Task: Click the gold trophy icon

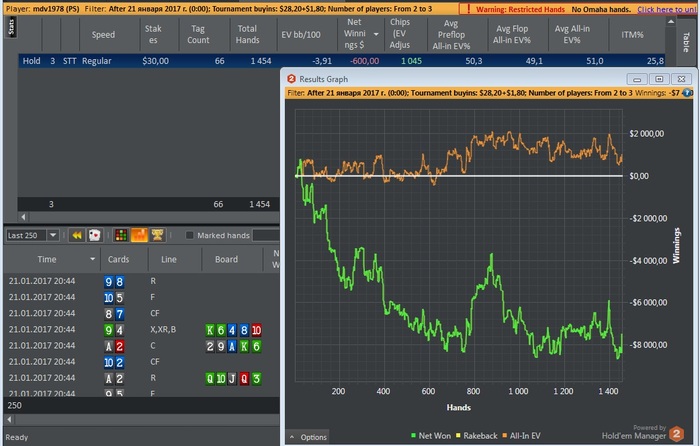Action: (157, 235)
